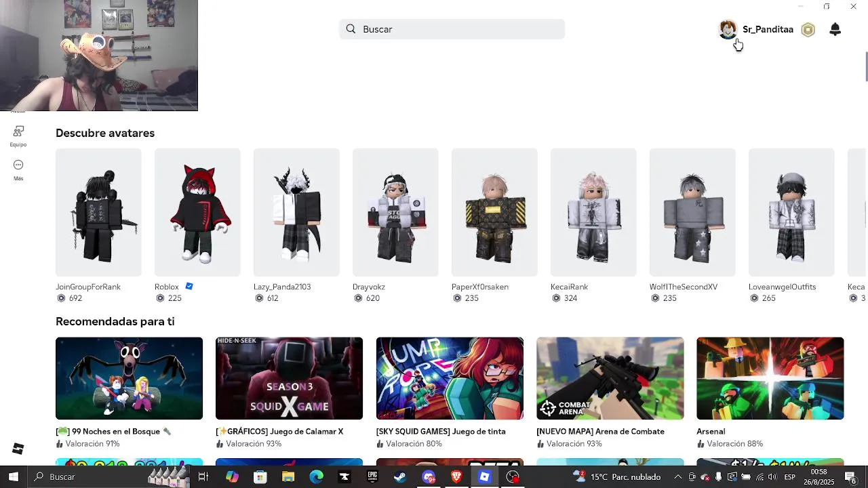This screenshot has width=868, height=488.
Task: Open Arena de Combate game thumbnail
Action: tap(610, 378)
